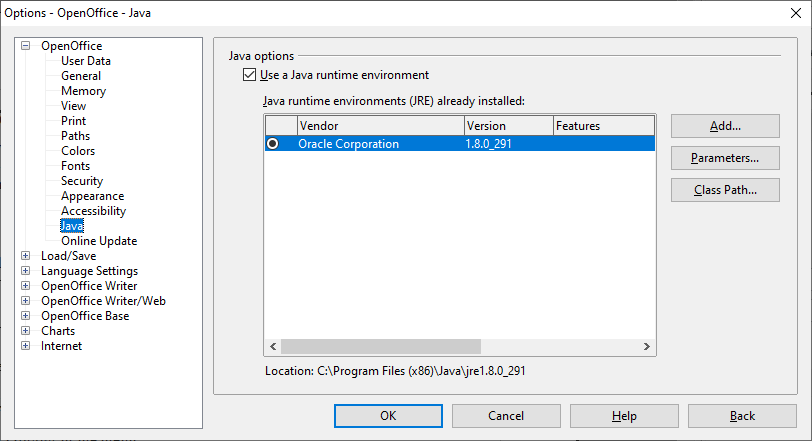Click the JRE list horizontal scrollbar thumb

coord(381,346)
